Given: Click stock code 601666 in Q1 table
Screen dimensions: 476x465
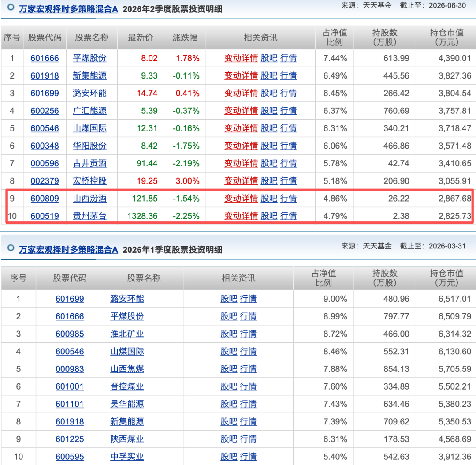Looking at the screenshot, I should click(70, 316).
